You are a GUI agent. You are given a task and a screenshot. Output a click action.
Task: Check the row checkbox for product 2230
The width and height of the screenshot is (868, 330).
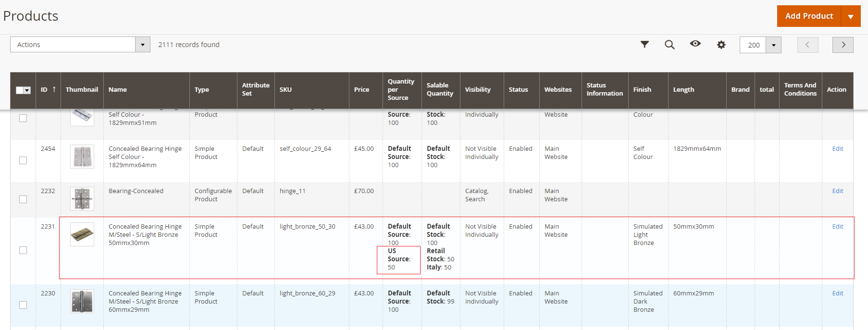click(x=23, y=305)
